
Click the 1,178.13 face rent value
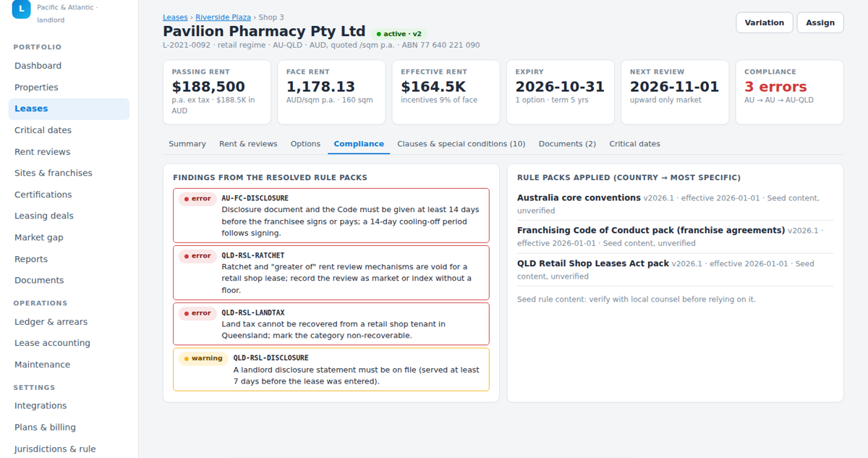point(320,87)
